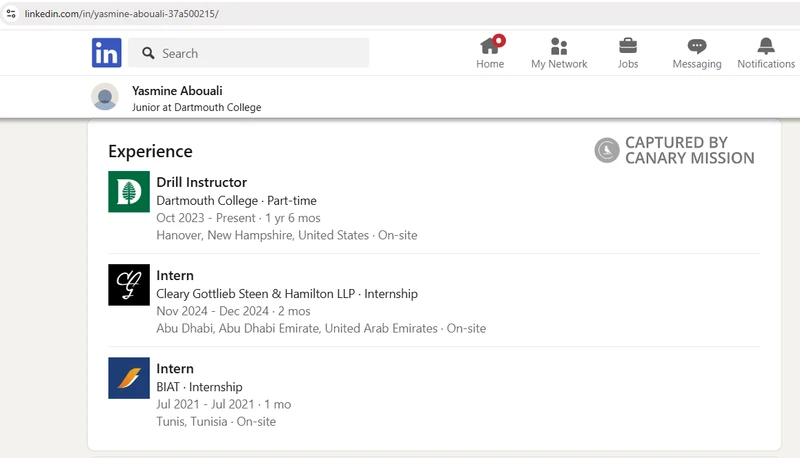800x458 pixels.
Task: Open the Cleary Gottlieb company logo
Action: coord(129,285)
